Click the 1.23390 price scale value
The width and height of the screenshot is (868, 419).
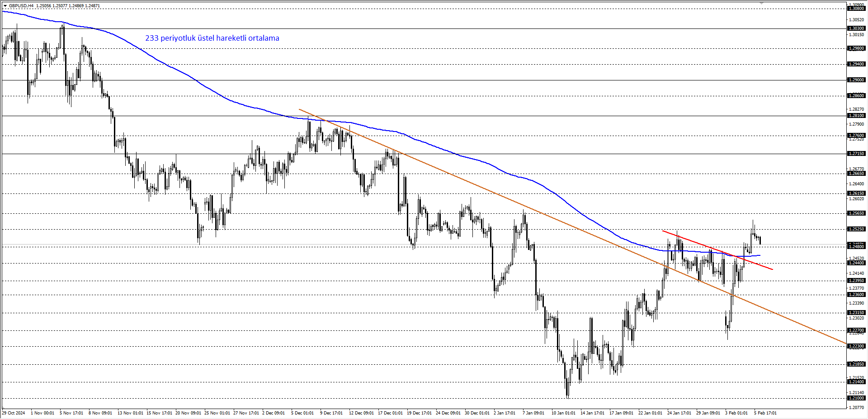[x=857, y=303]
